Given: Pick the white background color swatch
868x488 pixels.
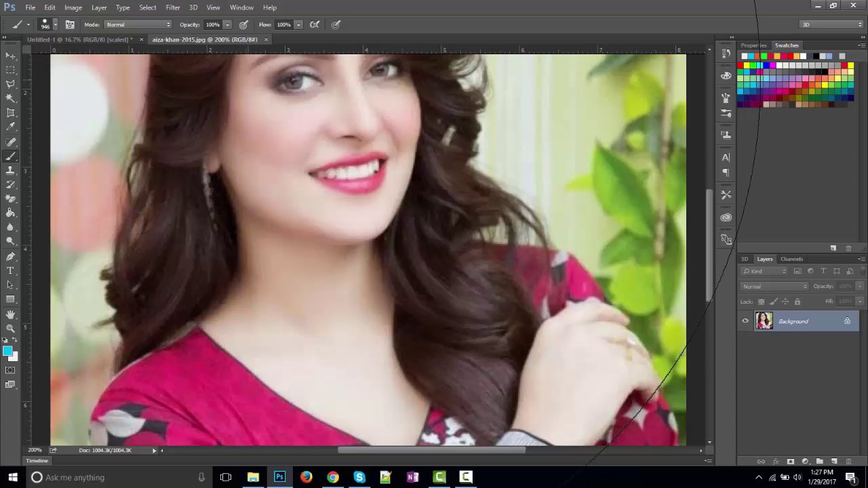Looking at the screenshot, I should click(14, 357).
